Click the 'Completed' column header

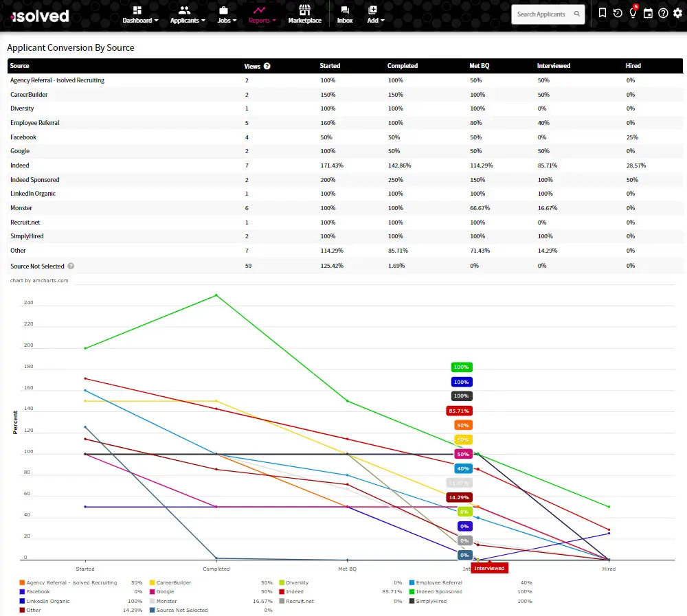pyautogui.click(x=402, y=66)
